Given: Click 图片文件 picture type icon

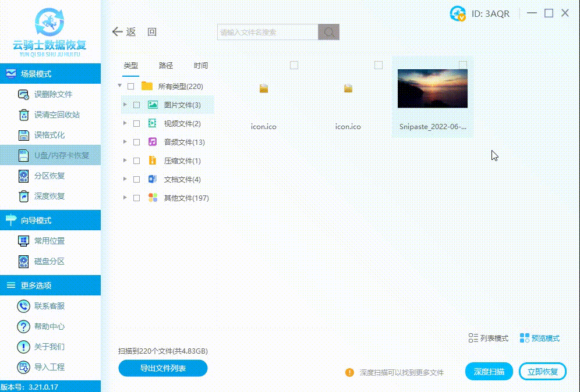Looking at the screenshot, I should coord(153,105).
